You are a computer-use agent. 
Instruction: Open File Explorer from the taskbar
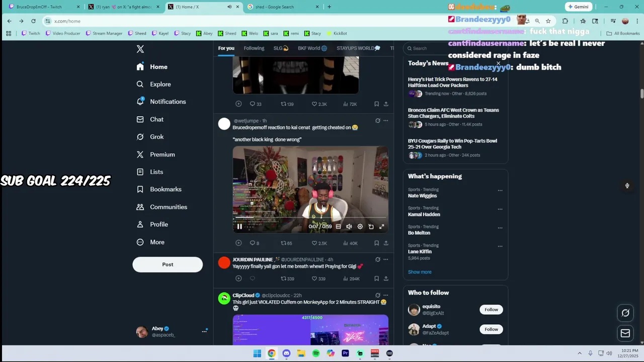click(301, 353)
